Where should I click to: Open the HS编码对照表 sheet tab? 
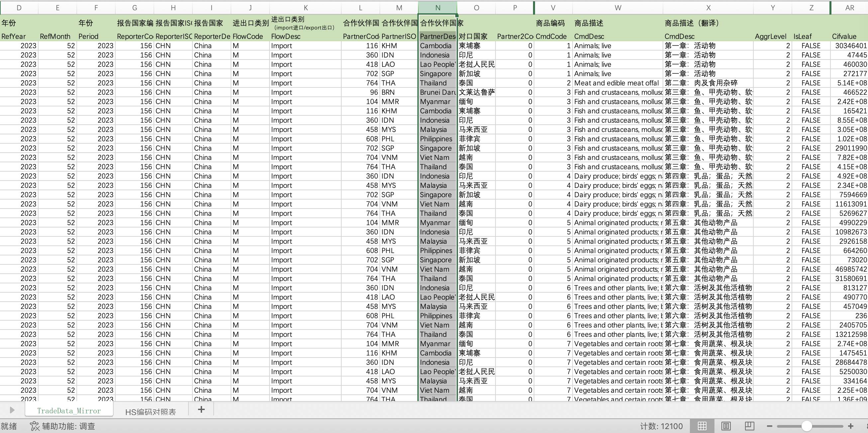[x=150, y=411]
